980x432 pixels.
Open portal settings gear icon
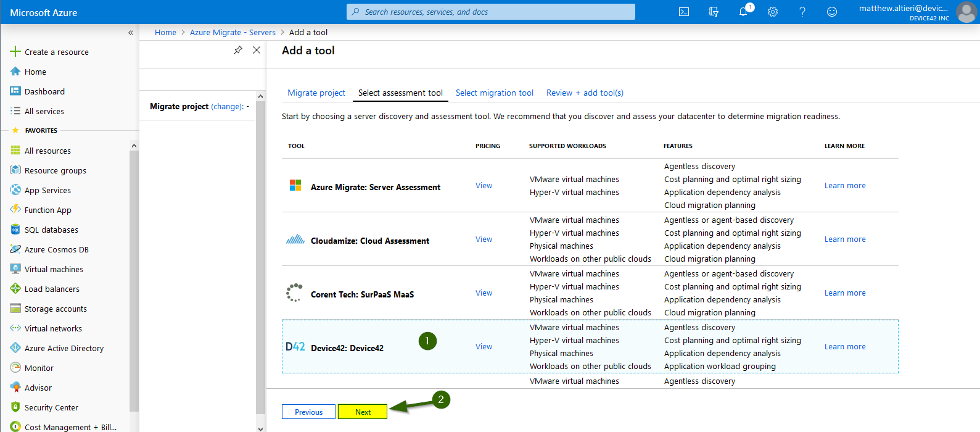click(773, 12)
